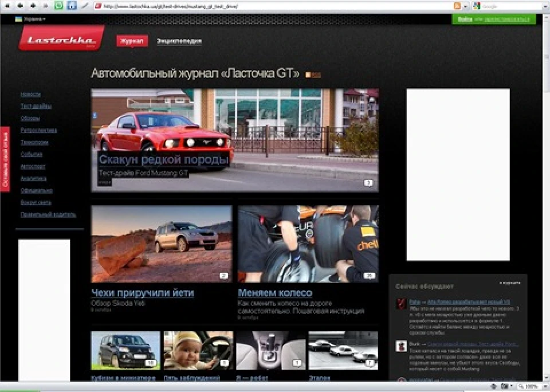
Task: Click the red site favicon in address bar
Action: click(x=98, y=6)
